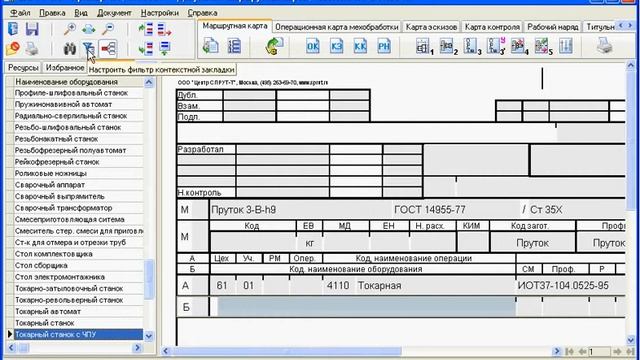
Task: Toggle the red tree structure icon
Action: 108,49
